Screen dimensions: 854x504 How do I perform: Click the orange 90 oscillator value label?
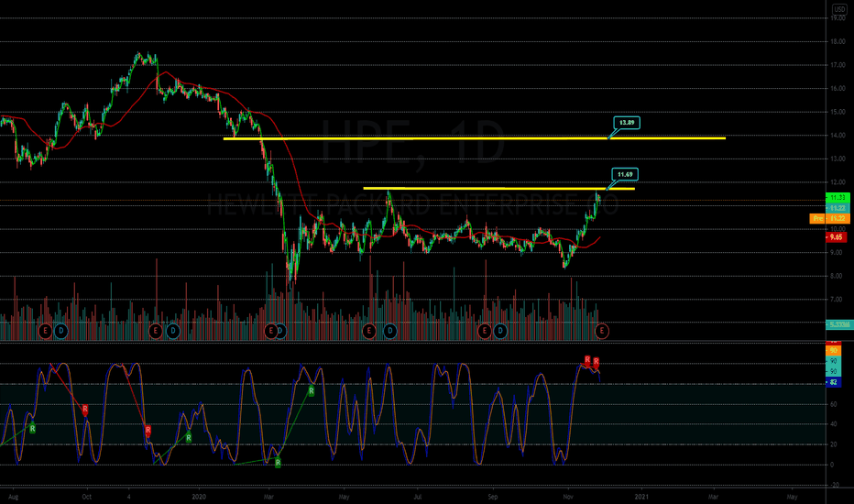[x=833, y=350]
